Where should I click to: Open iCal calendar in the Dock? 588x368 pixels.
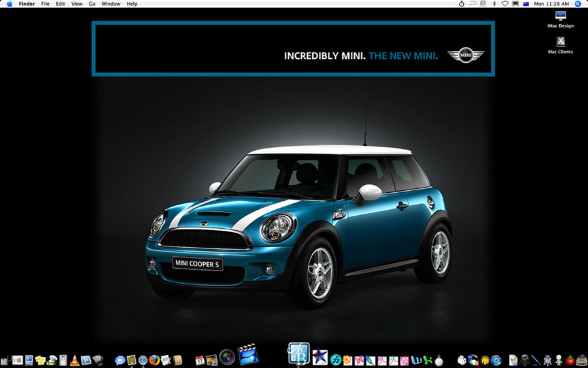tap(200, 360)
